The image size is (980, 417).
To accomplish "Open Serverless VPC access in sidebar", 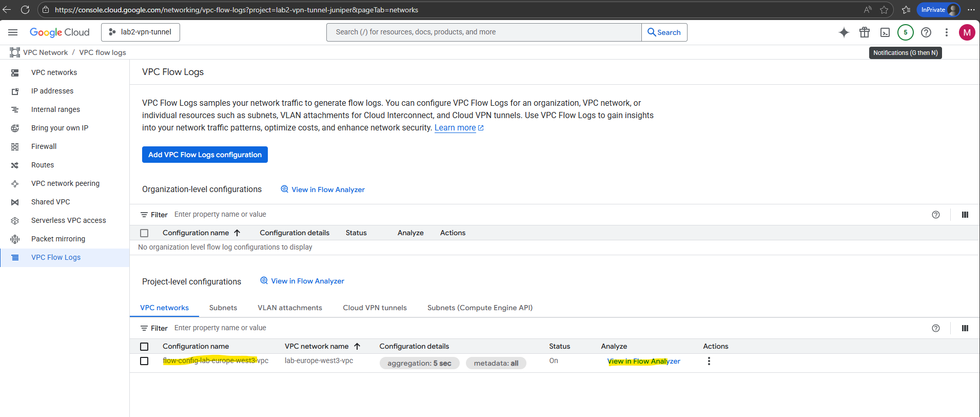I will (x=65, y=221).
